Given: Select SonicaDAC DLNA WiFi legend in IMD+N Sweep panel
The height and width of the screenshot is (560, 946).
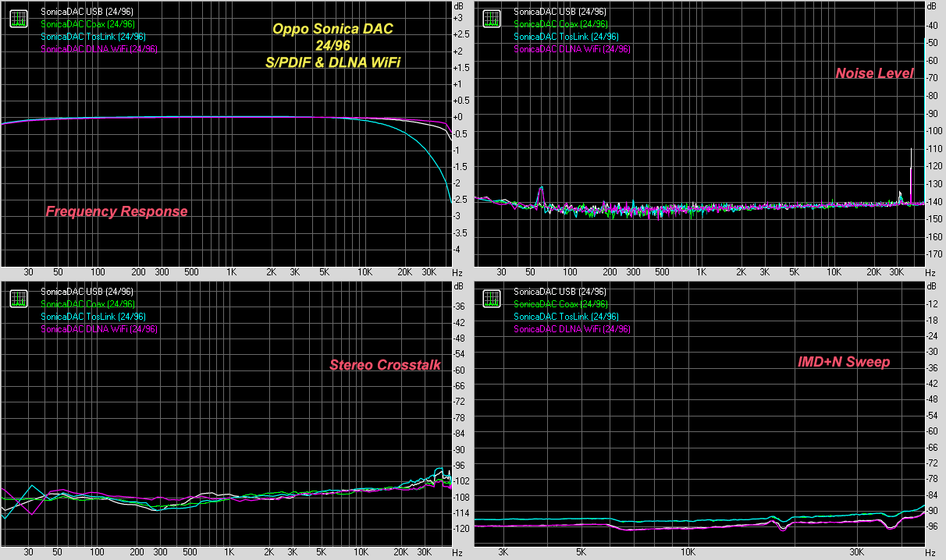Looking at the screenshot, I should pos(572,329).
